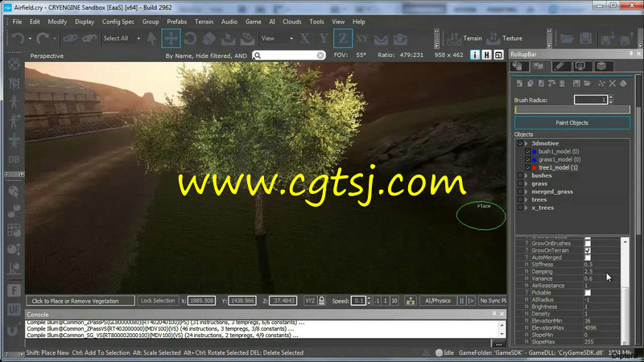The height and width of the screenshot is (362, 644).
Task: Expand the trees tree group
Action: [526, 200]
